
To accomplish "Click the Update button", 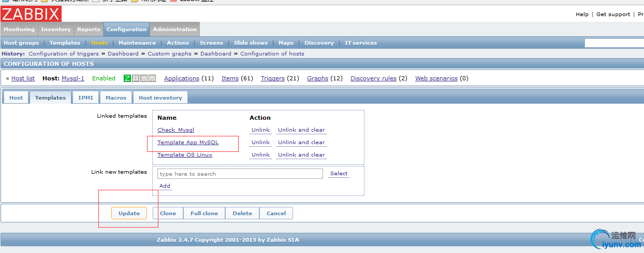I will pyautogui.click(x=129, y=213).
